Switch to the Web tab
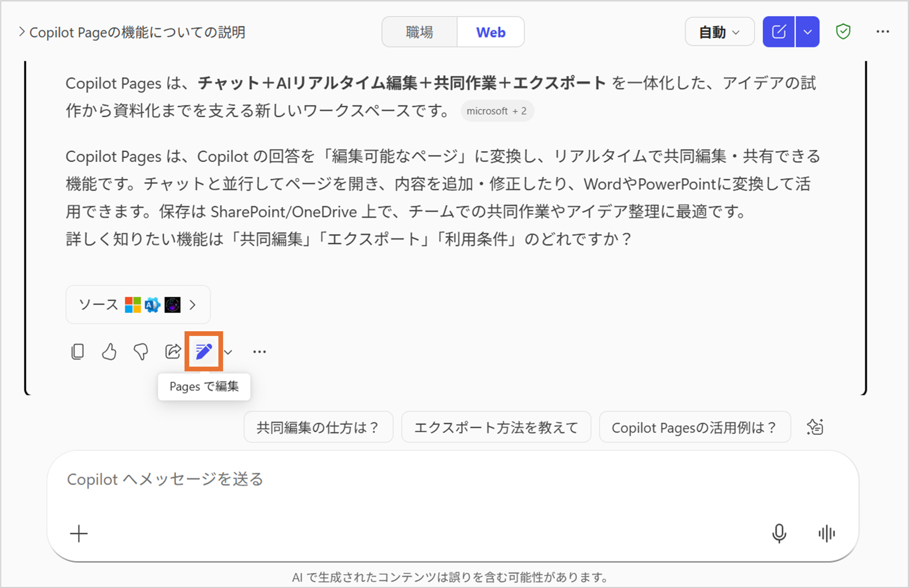Screen dimensions: 909x588 491,32
